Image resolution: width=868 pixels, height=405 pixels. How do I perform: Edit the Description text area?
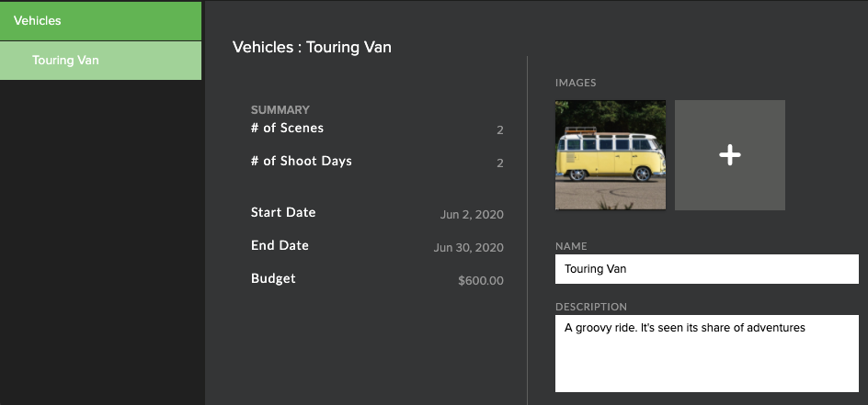[x=707, y=354]
